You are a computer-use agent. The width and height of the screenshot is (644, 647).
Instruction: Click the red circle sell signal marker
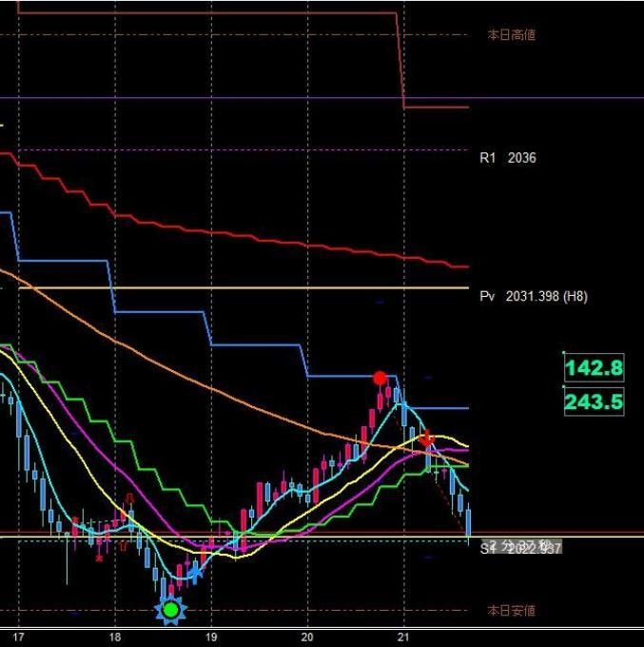point(380,378)
